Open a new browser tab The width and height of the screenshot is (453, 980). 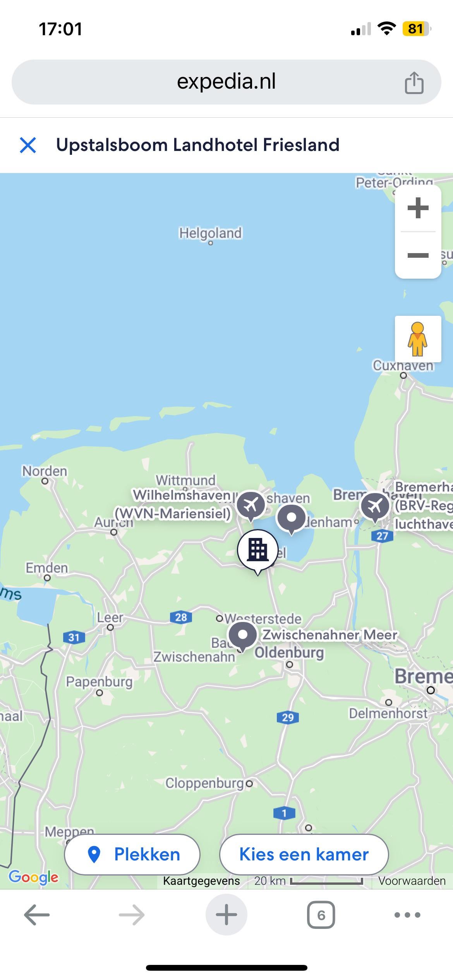(x=226, y=915)
